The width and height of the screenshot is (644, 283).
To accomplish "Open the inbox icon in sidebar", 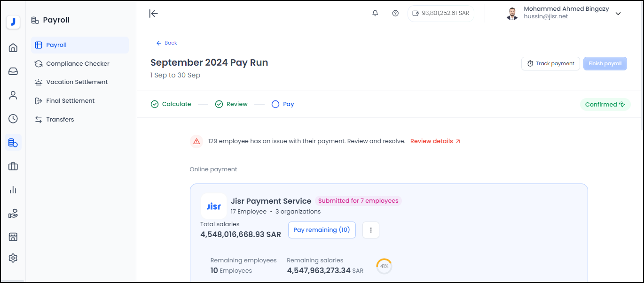I will (x=13, y=71).
